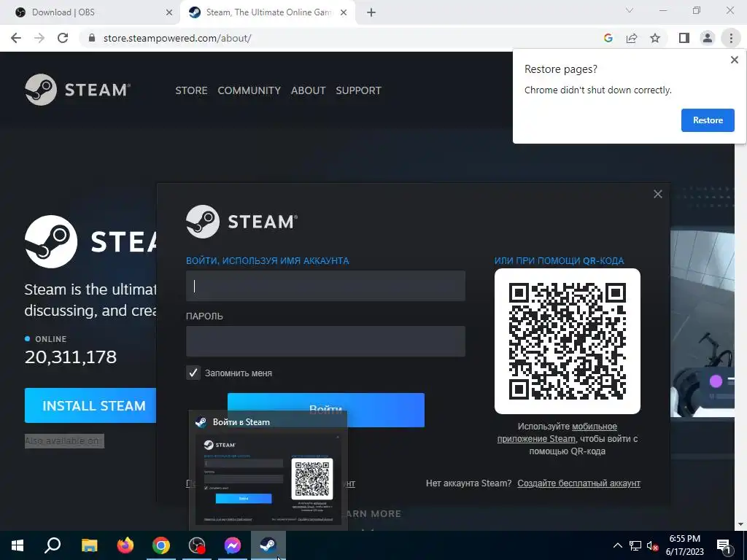Bookmark this page with the star icon

tap(655, 38)
